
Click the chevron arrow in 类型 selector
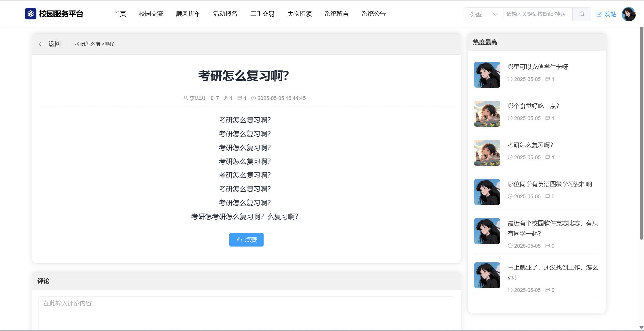point(495,14)
